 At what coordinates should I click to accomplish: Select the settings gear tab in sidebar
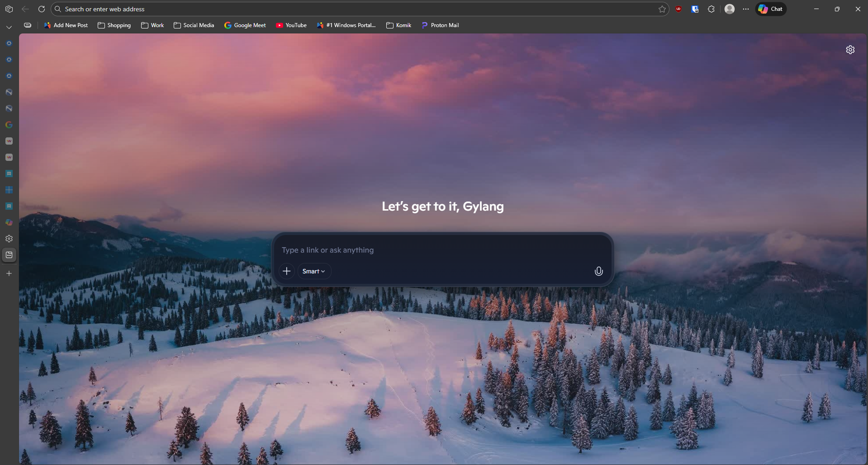[9, 239]
